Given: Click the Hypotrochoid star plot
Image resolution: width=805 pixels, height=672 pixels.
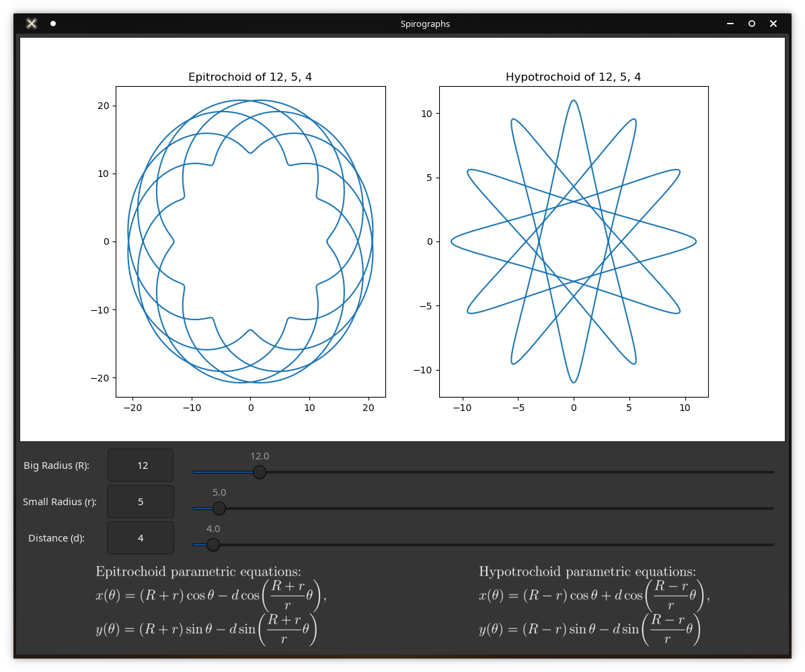Looking at the screenshot, I should 573,241.
